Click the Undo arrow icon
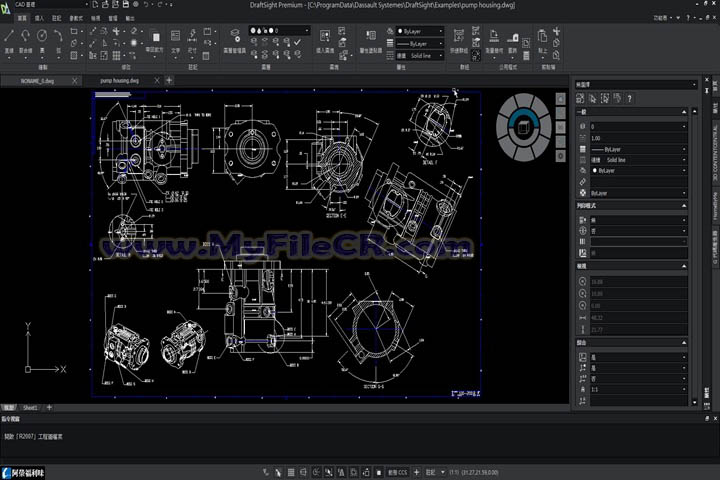Viewport: 720px width, 480px height. pyautogui.click(x=146, y=5)
